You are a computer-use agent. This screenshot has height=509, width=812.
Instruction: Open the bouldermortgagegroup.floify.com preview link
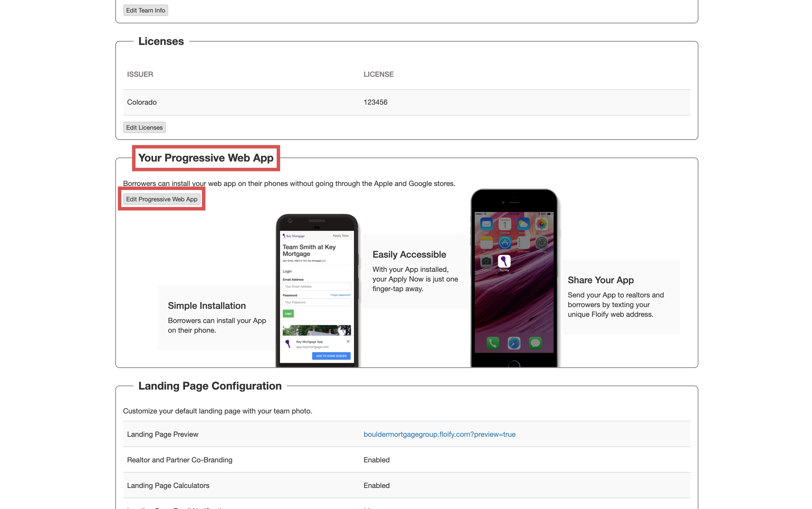[439, 434]
